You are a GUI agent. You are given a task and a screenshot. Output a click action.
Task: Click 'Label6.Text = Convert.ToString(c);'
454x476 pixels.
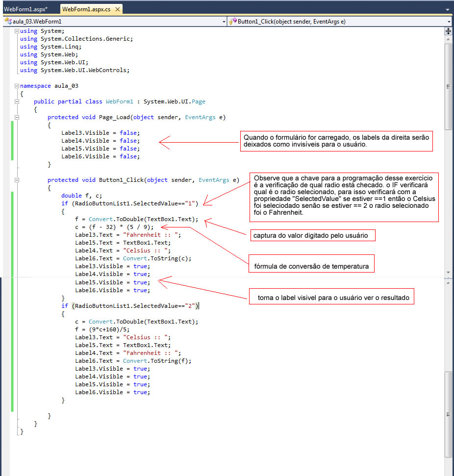coord(133,258)
